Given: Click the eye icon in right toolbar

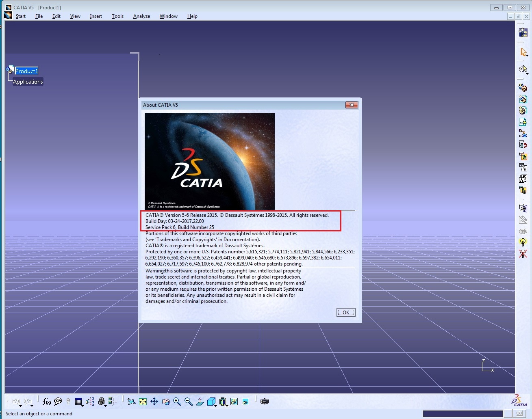Looking at the screenshot, I should click(x=523, y=231).
